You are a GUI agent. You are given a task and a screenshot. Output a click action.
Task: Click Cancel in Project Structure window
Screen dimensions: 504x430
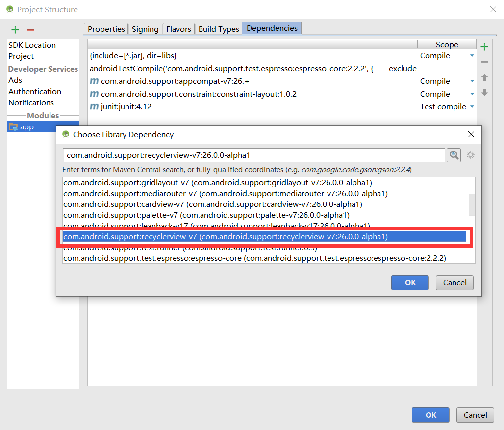tap(475, 415)
